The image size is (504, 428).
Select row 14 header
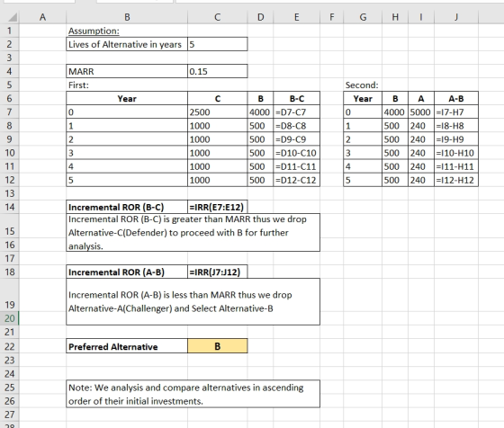[10, 207]
